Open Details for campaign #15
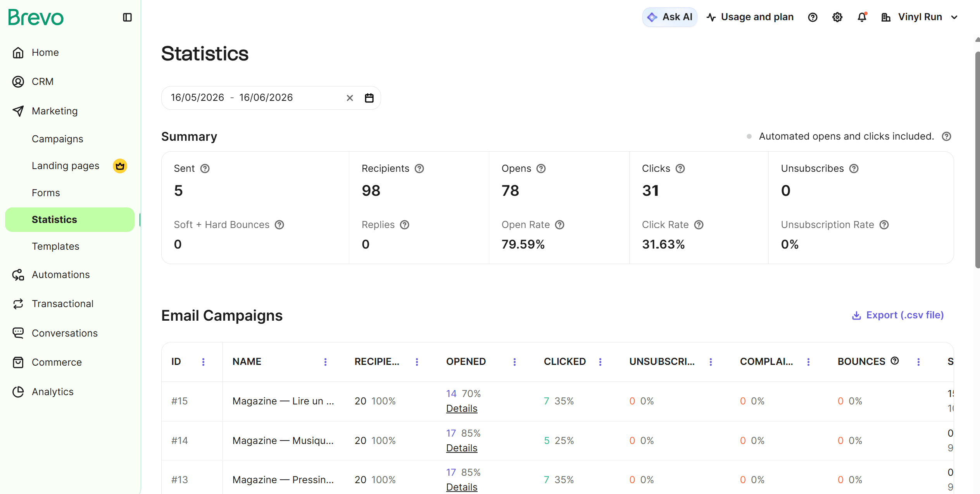The height and width of the screenshot is (494, 980). pos(462,408)
